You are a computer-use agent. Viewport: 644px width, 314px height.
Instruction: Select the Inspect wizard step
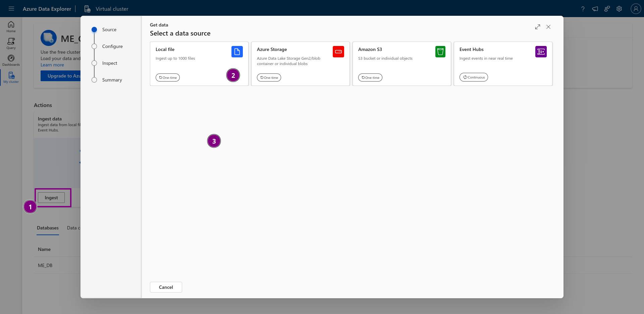(x=105, y=63)
